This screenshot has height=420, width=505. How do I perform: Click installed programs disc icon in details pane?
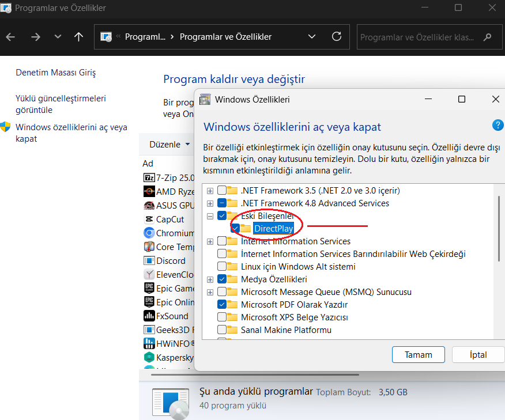(x=171, y=404)
